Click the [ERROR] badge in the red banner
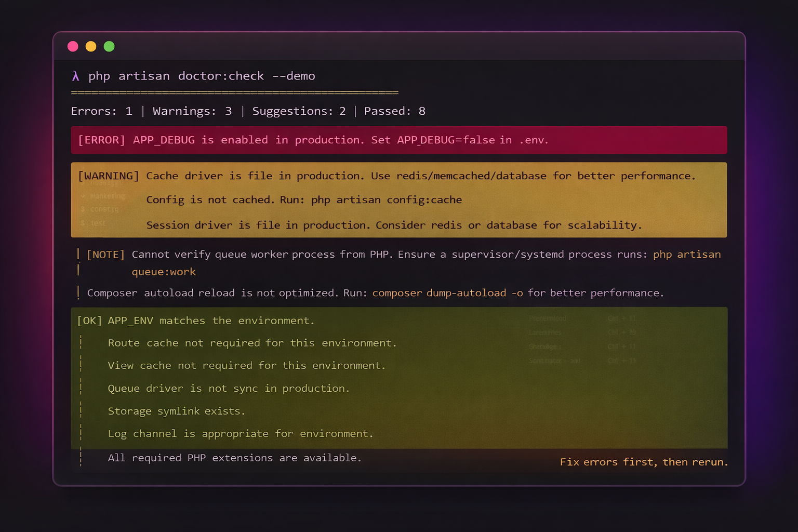 click(102, 140)
